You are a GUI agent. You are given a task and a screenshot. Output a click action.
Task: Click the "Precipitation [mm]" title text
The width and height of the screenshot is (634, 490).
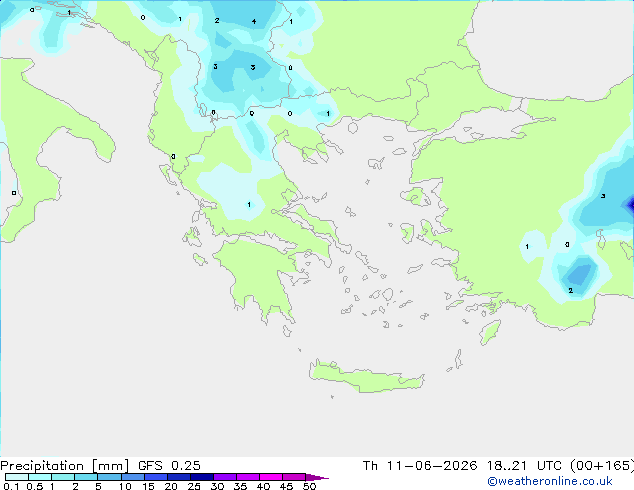coord(64,466)
